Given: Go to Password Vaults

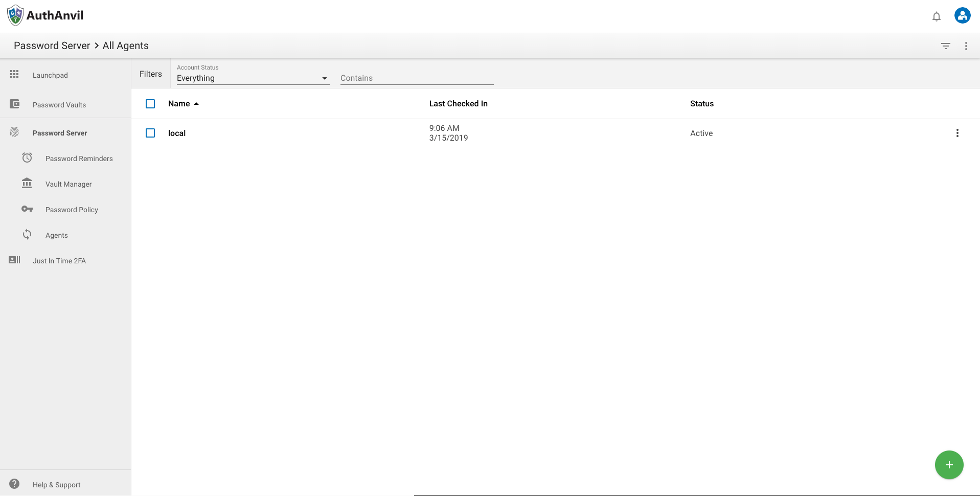Looking at the screenshot, I should 59,105.
